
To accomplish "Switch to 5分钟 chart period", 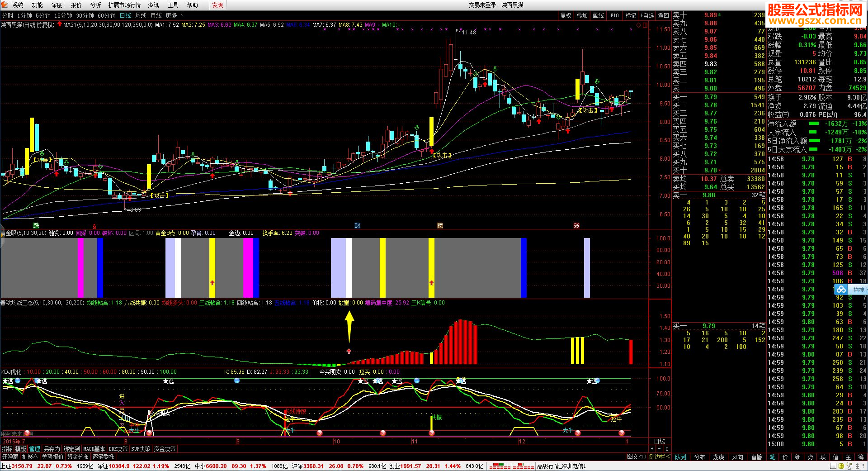I will (x=43, y=15).
